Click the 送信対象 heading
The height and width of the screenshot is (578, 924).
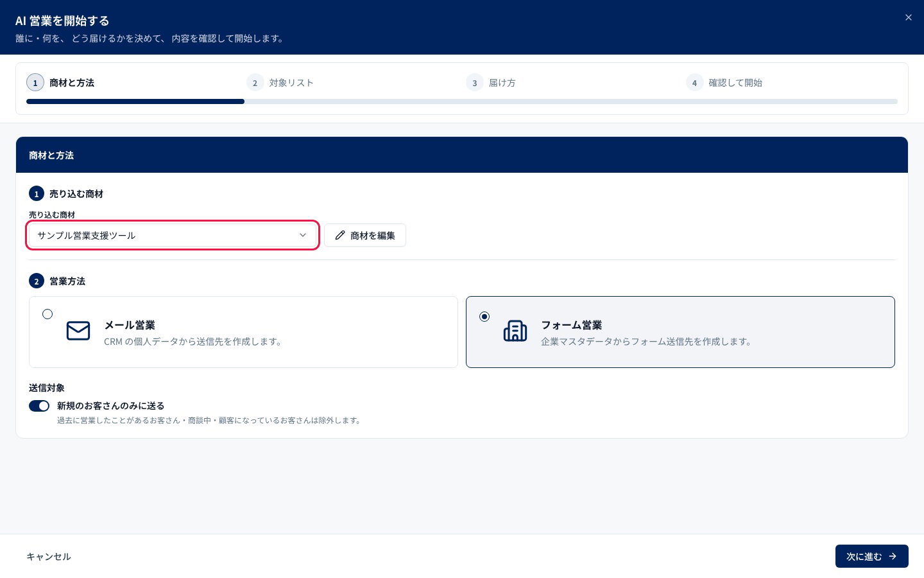47,388
